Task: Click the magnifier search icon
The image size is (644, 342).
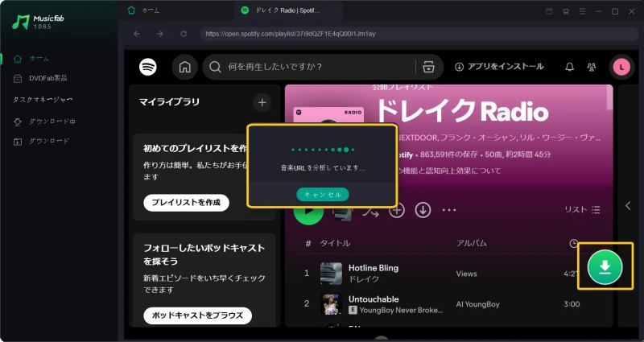Action: pos(215,67)
